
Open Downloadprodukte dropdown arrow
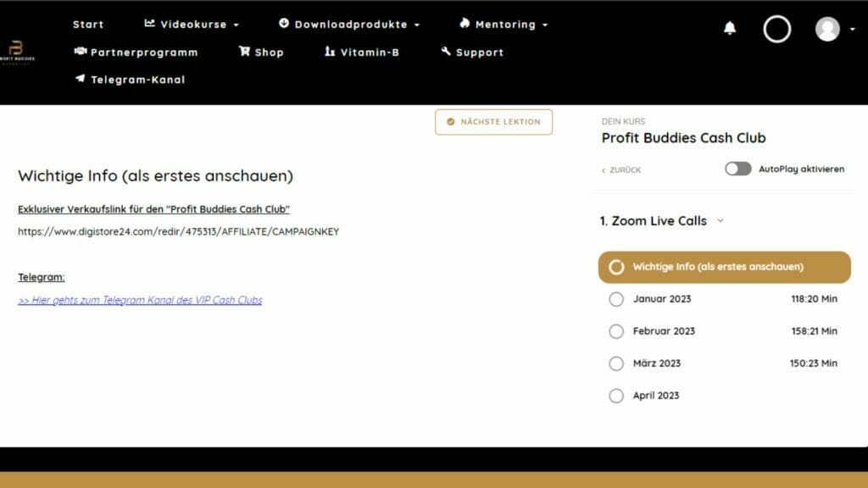(x=417, y=25)
